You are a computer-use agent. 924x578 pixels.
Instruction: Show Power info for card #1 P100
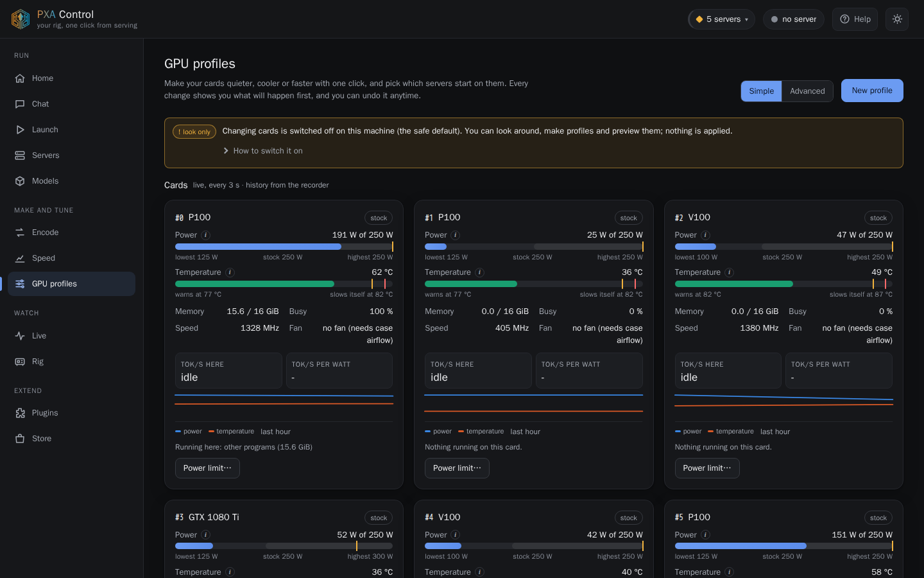pyautogui.click(x=456, y=235)
